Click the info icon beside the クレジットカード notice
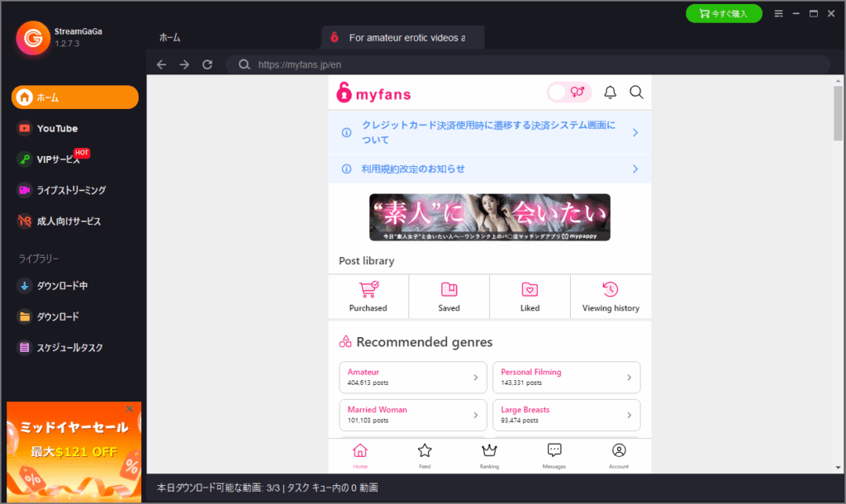The width and height of the screenshot is (846, 504). coord(347,132)
